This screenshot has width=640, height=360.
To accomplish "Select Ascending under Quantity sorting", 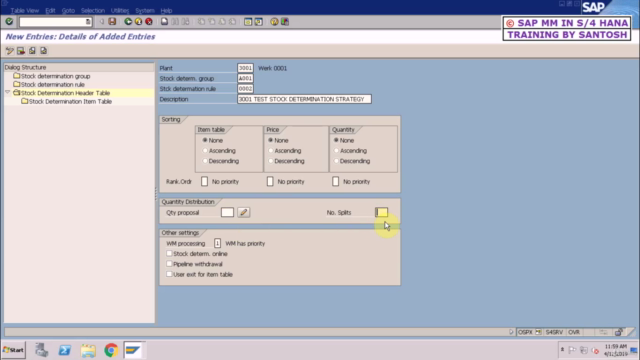I will [x=336, y=151].
